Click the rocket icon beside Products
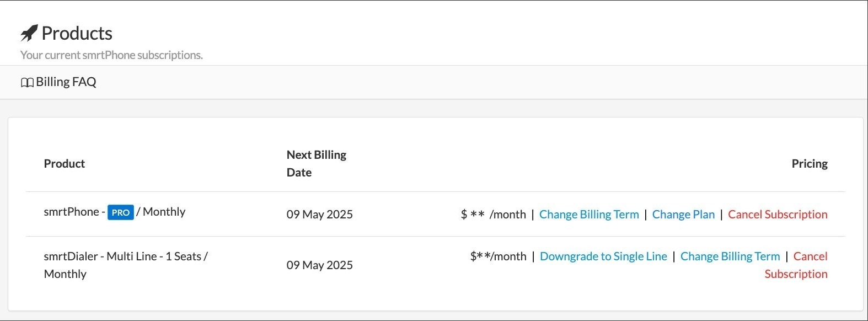Image resolution: width=868 pixels, height=321 pixels. coord(29,34)
